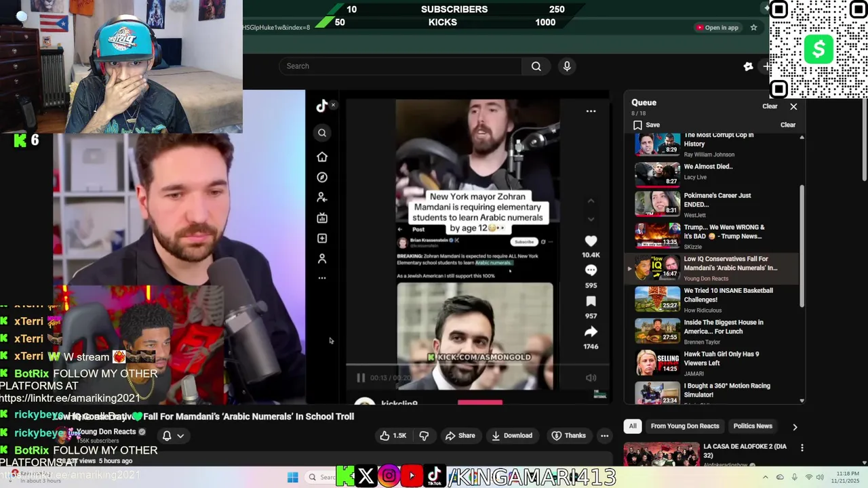Show hidden tray icons chevron in taskbar

tap(765, 477)
